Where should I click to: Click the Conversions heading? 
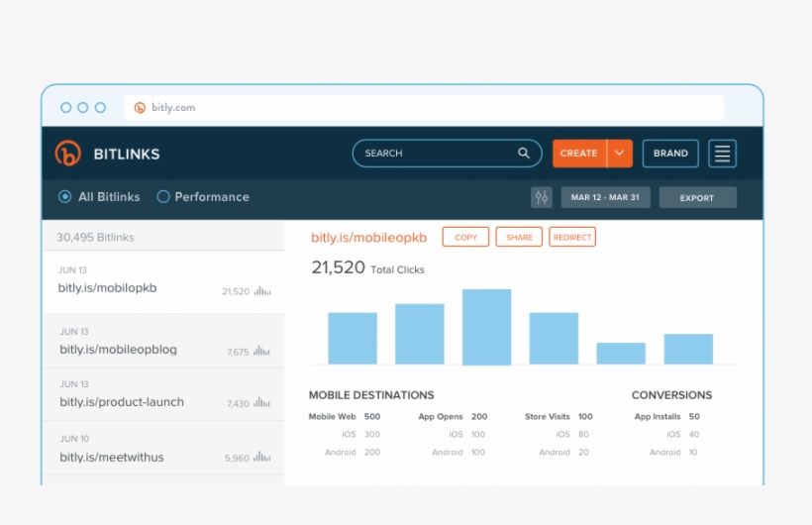(x=671, y=395)
